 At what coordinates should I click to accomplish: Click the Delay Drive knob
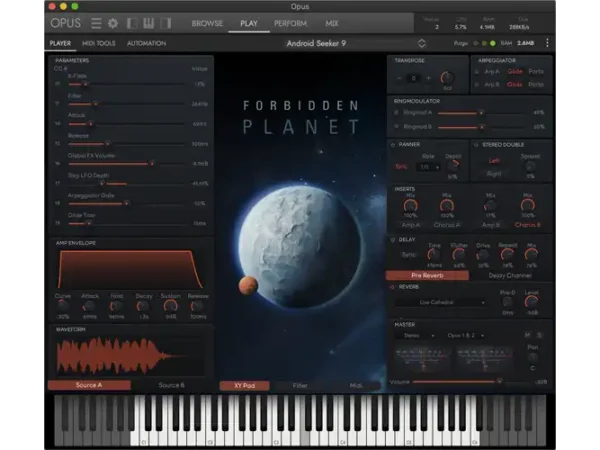click(483, 254)
